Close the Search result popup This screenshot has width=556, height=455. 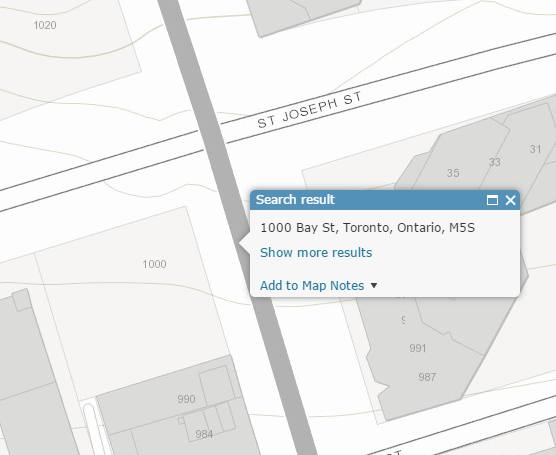tap(510, 200)
